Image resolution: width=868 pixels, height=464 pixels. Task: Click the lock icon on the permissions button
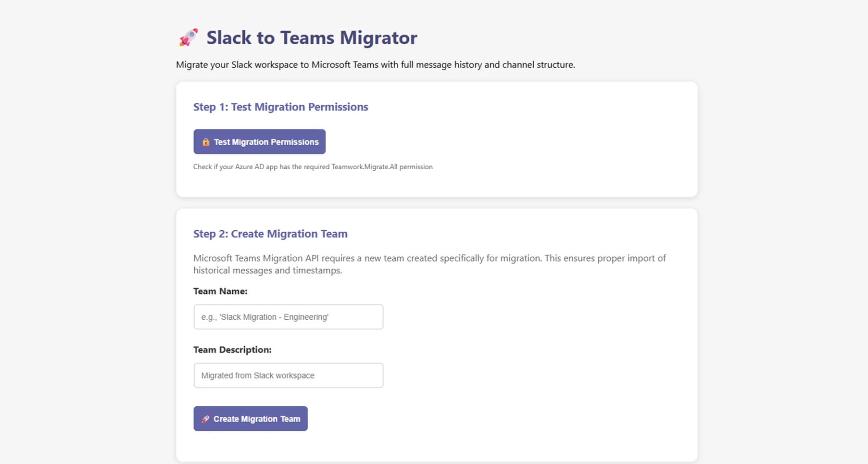coord(206,142)
